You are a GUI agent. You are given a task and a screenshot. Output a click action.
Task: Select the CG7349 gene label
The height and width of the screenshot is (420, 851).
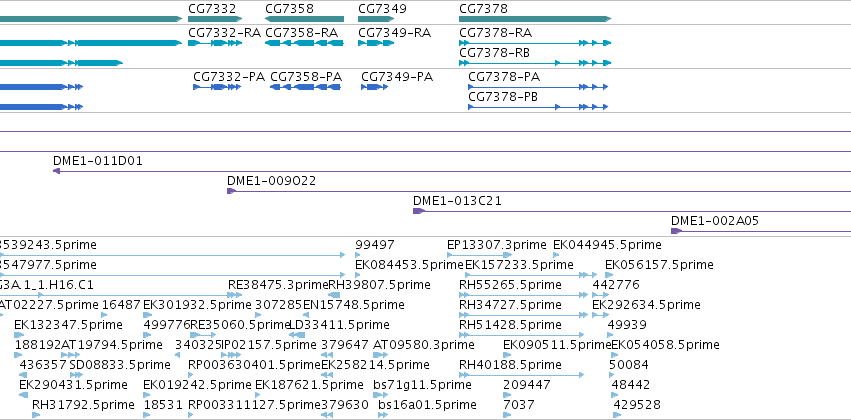(382, 9)
